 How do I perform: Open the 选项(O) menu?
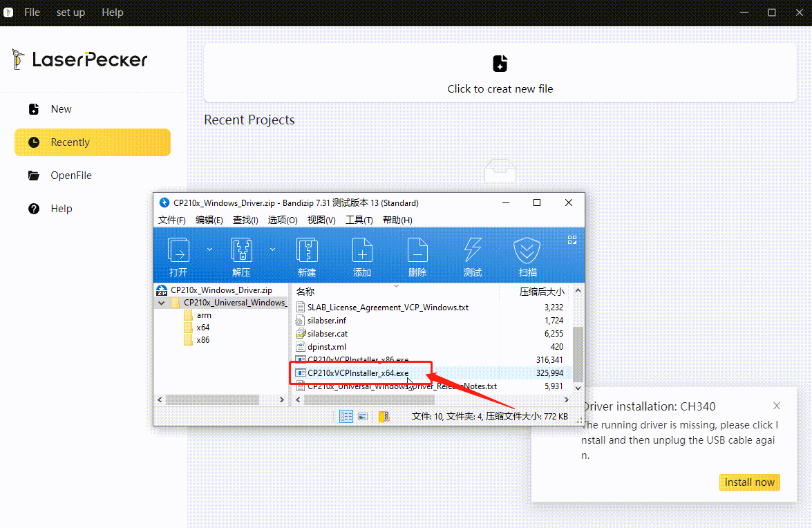click(283, 220)
